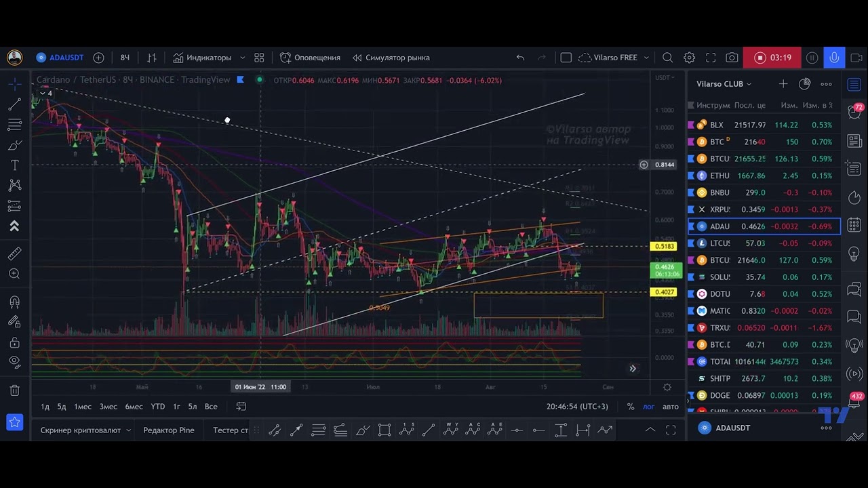
Task: Open timezone settings 20:46:54 (UTC+3)
Action: point(577,407)
